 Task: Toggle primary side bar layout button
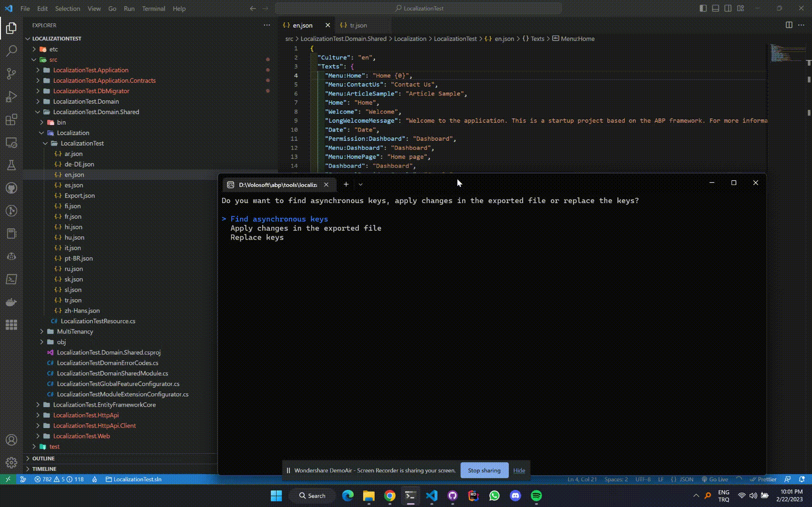coord(703,8)
